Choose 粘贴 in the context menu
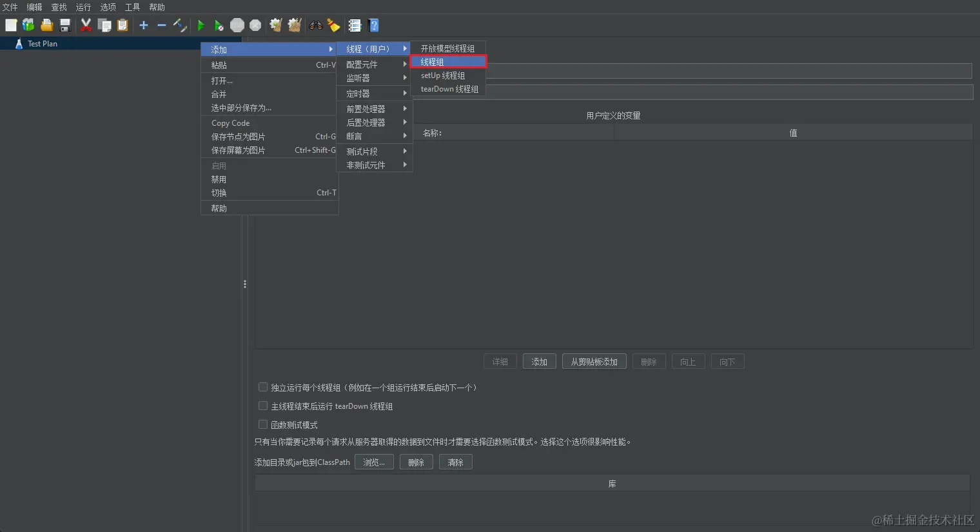 [269, 65]
